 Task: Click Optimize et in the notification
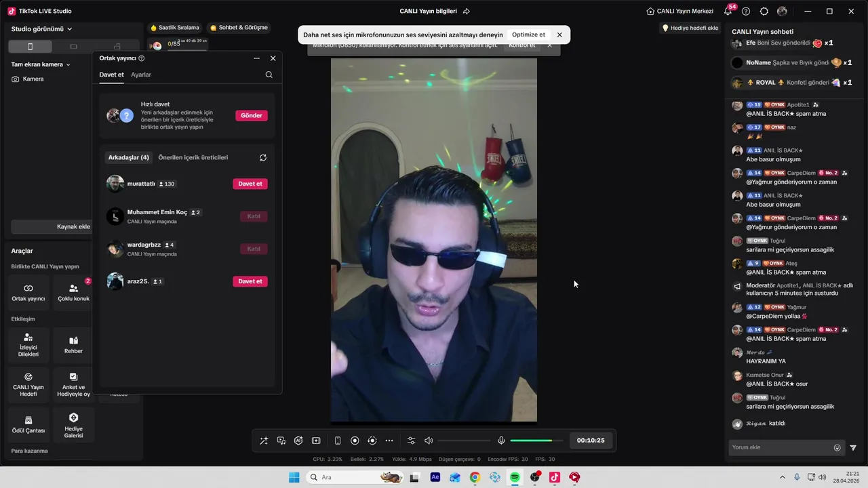point(528,35)
